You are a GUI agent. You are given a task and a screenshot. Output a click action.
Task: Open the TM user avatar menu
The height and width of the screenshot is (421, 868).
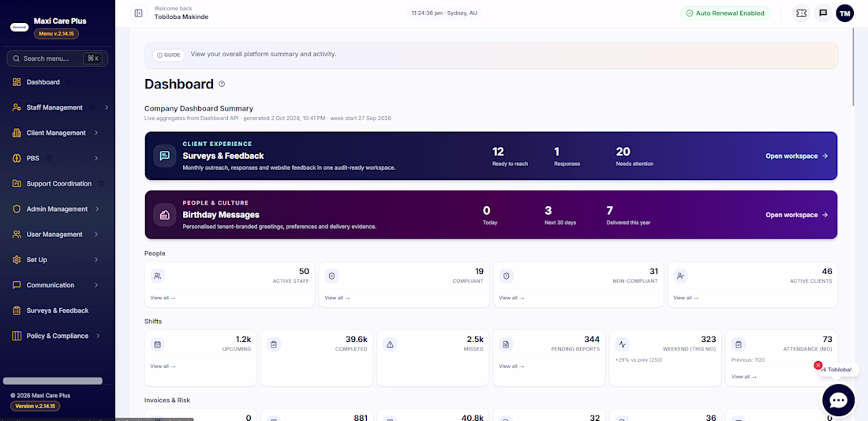pos(845,13)
